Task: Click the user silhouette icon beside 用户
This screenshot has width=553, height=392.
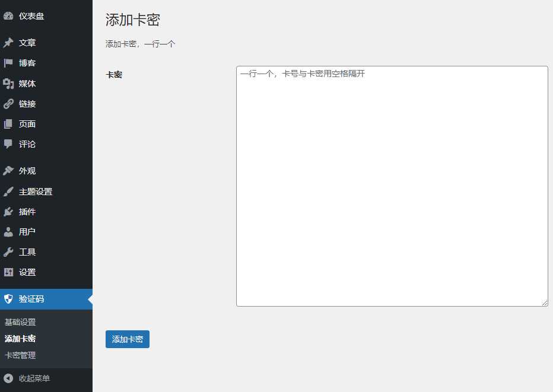Action: click(x=8, y=232)
